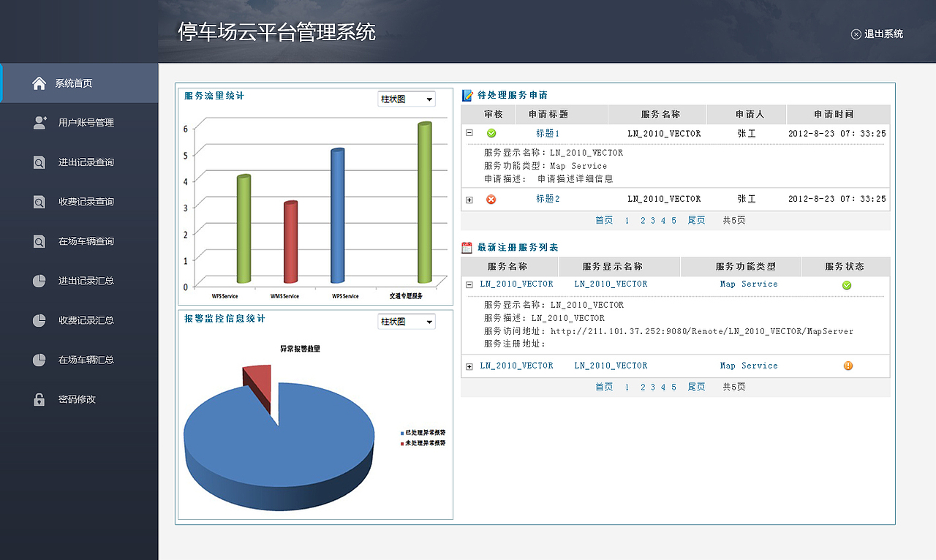The image size is (936, 560).
Task: Open page 3 in registered services pagination
Action: pyautogui.click(x=653, y=387)
